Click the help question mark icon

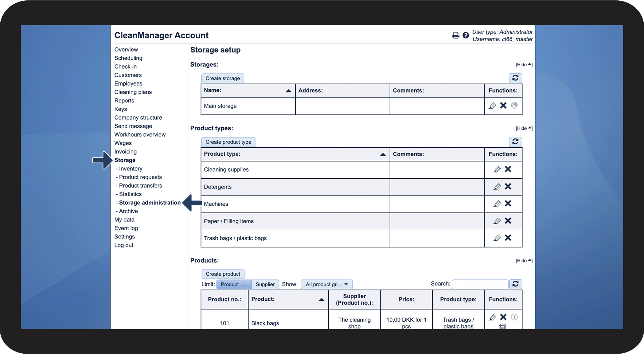pos(466,35)
